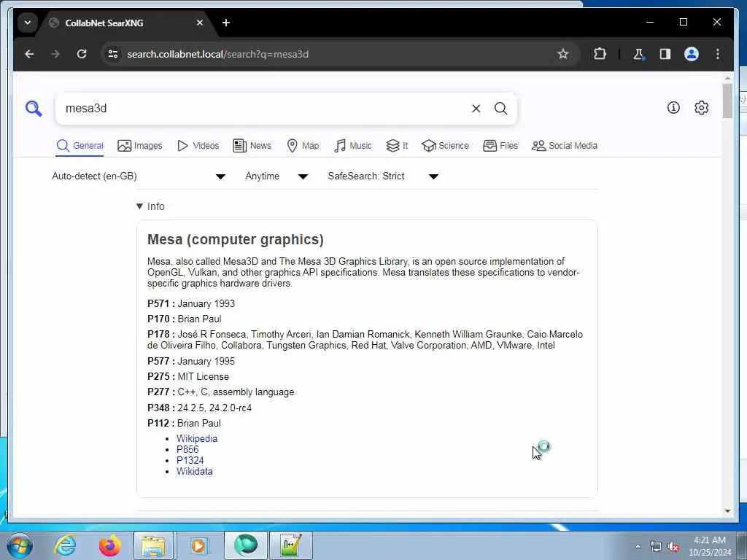
Task: Launch Internet Explorer from taskbar
Action: (x=65, y=545)
